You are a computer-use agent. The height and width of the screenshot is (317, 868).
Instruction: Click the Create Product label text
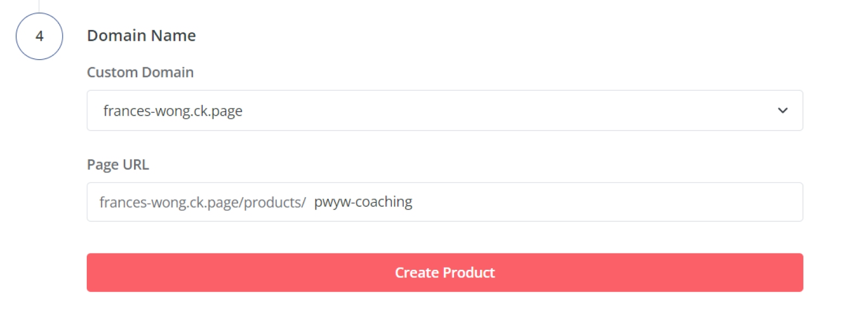point(445,272)
